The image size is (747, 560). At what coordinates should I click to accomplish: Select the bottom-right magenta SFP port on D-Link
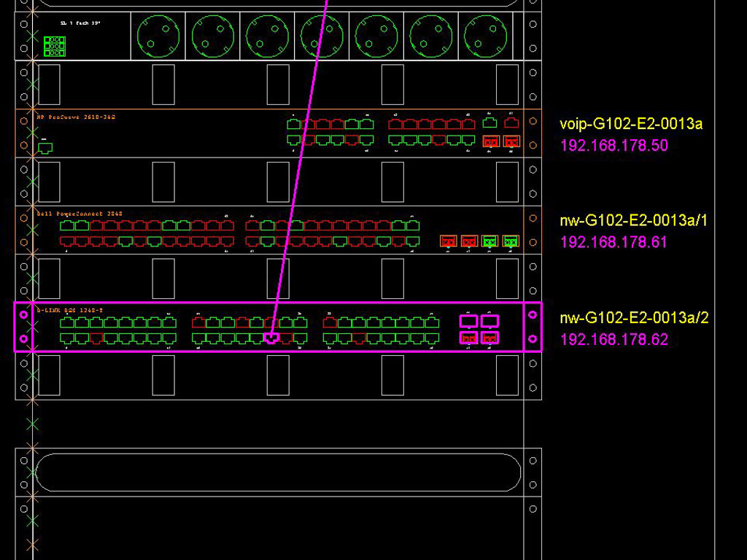pyautogui.click(x=489, y=338)
